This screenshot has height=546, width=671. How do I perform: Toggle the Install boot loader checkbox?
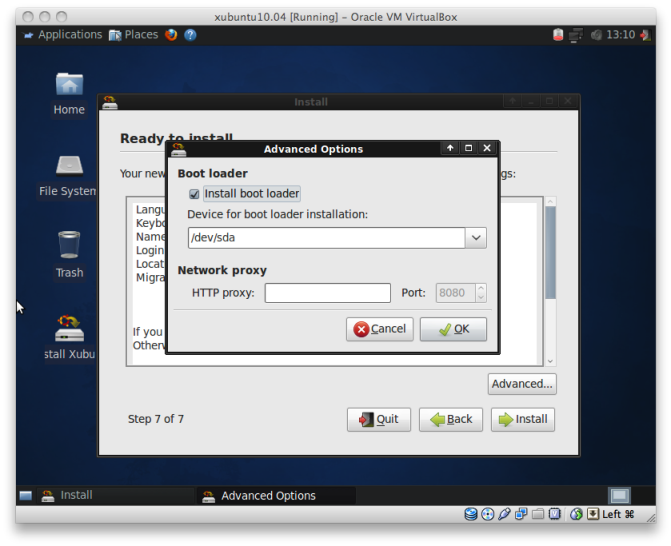pos(194,194)
